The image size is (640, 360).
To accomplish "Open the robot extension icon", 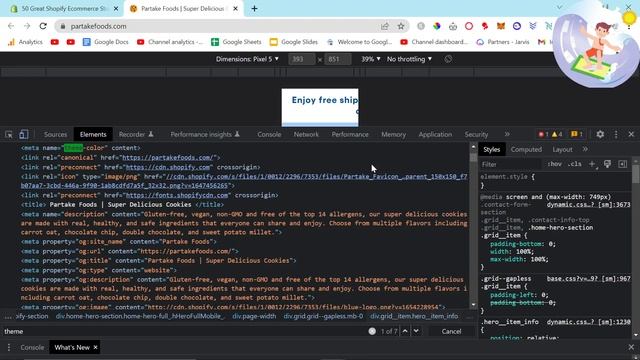I will 453,26.
